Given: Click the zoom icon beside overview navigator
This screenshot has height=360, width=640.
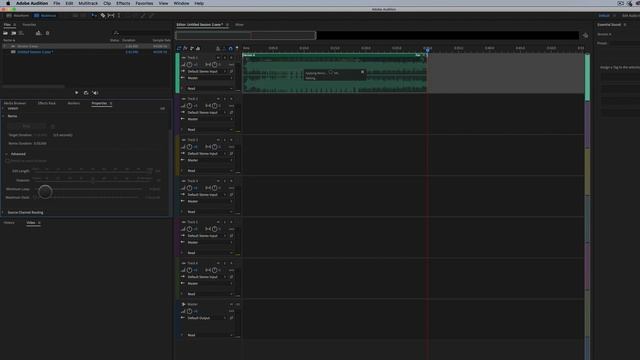Looking at the screenshot, I should [x=585, y=36].
